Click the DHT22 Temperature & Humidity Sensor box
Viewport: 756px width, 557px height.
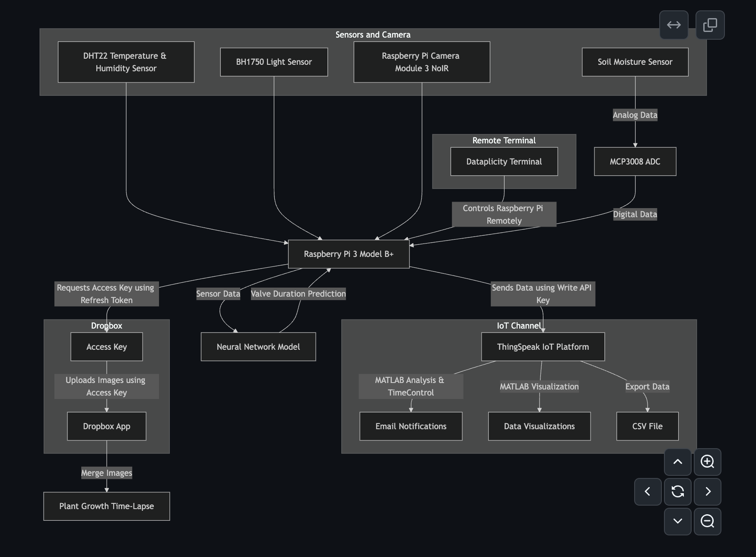(x=126, y=62)
